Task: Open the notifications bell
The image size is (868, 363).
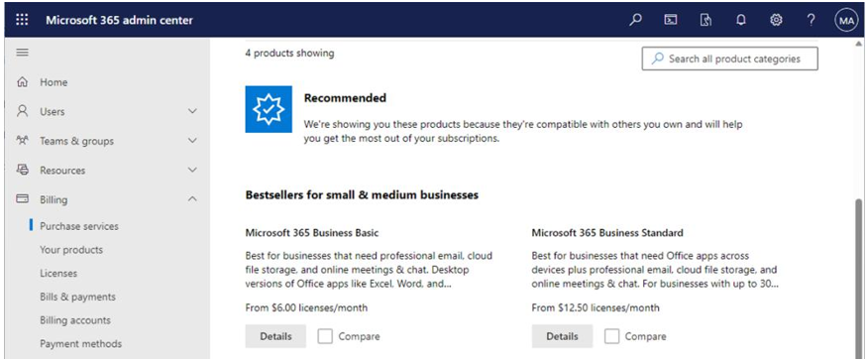Action: [x=741, y=21]
